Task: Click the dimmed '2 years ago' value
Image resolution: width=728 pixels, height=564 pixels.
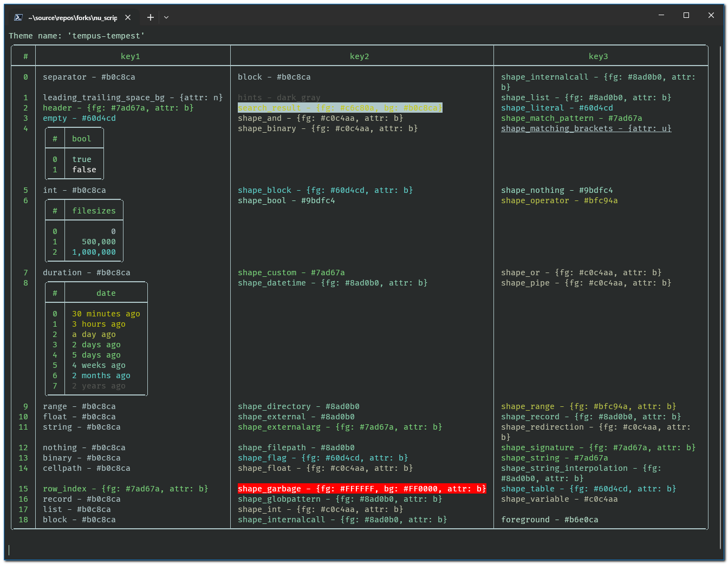Action: (99, 386)
